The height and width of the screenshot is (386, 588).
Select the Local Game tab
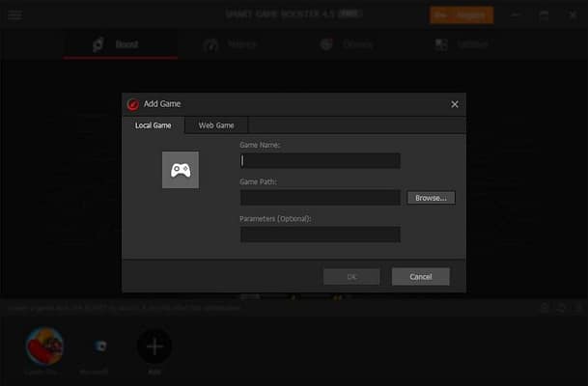click(153, 125)
